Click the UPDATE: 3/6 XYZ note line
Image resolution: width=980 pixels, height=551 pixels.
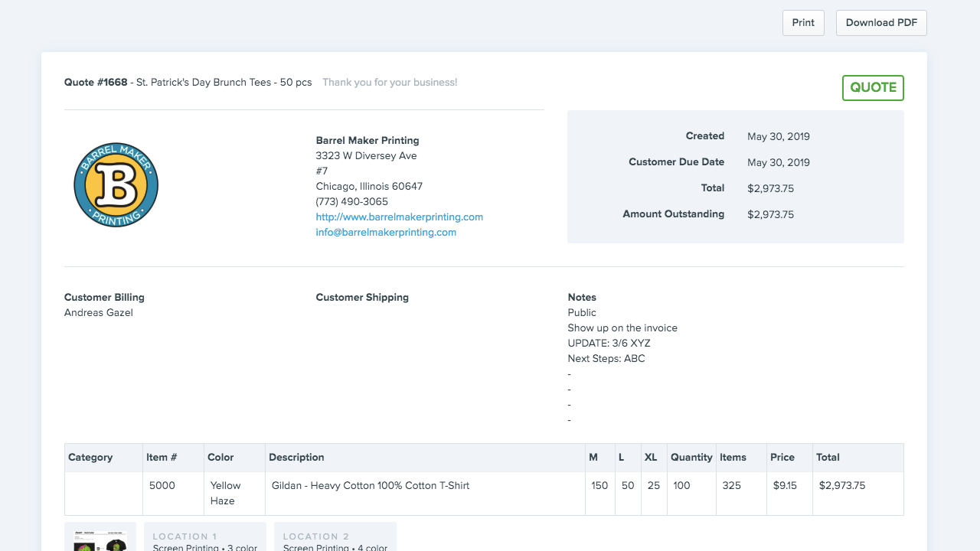tap(609, 343)
